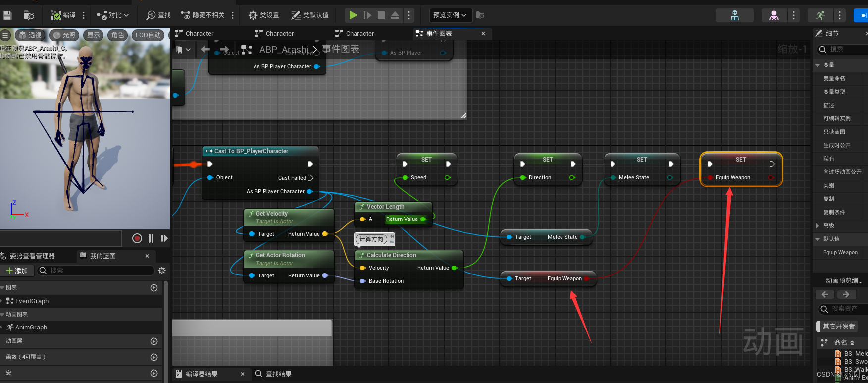868x383 pixels.
Task: Select EventGraph in the tree
Action: tap(32, 301)
